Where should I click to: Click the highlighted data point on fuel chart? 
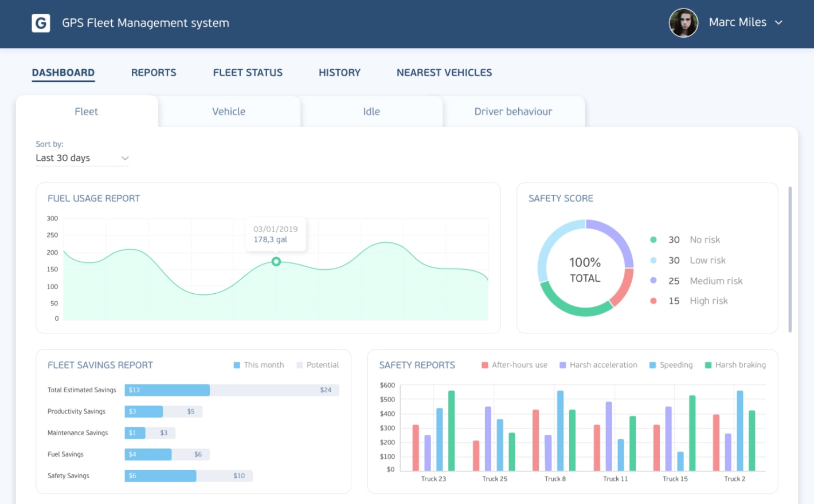click(276, 261)
